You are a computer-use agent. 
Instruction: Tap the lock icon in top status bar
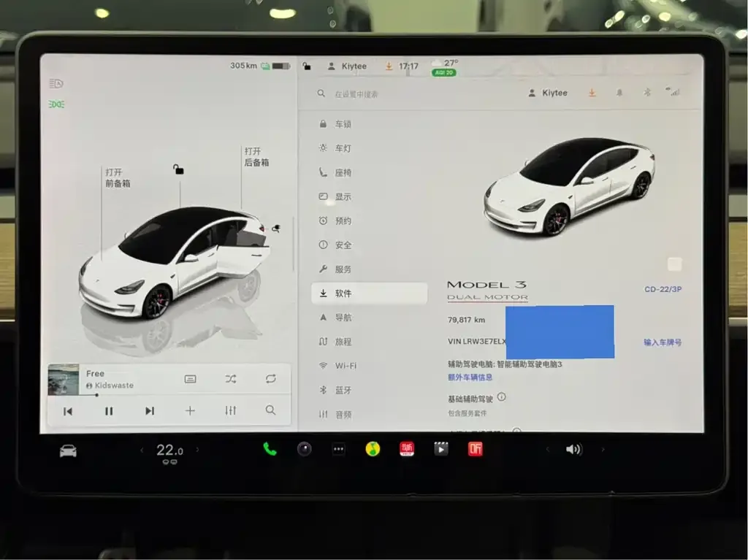point(307,66)
